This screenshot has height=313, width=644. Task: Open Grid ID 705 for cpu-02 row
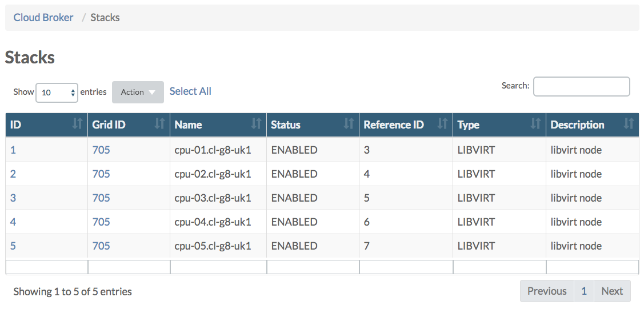(101, 174)
